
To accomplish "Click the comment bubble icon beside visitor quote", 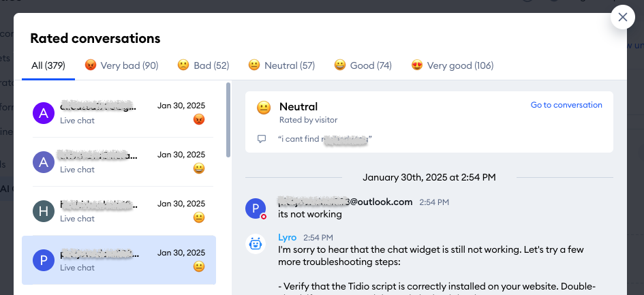I will pyautogui.click(x=262, y=139).
